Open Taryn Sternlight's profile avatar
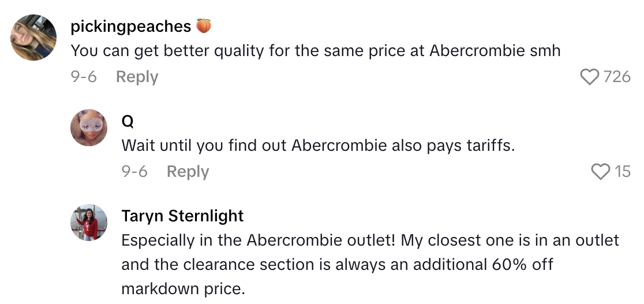644x304 pixels. pyautogui.click(x=89, y=223)
